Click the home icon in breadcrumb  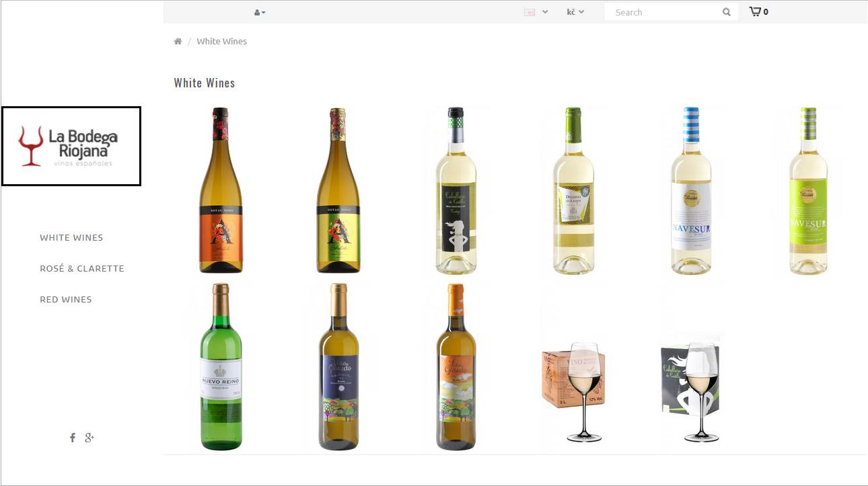coord(178,42)
